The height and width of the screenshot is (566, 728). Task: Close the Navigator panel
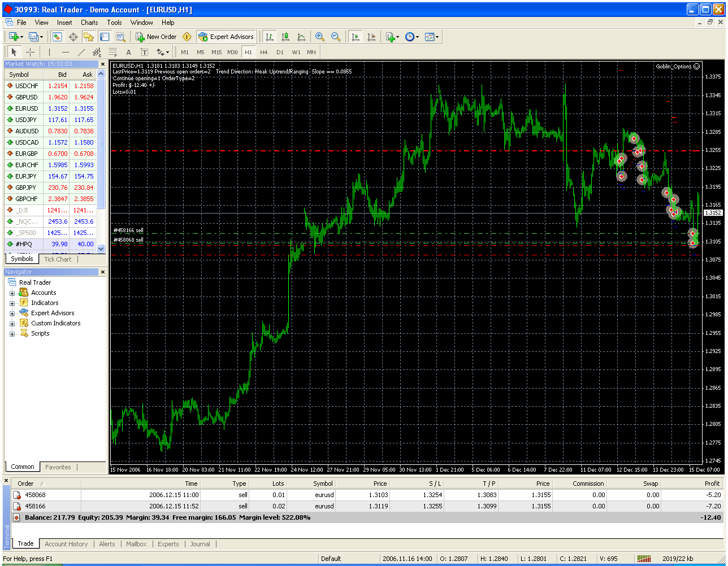click(x=102, y=272)
